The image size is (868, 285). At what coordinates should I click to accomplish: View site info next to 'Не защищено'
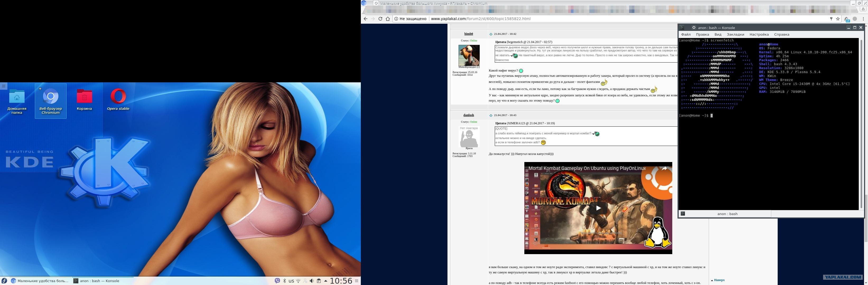396,19
